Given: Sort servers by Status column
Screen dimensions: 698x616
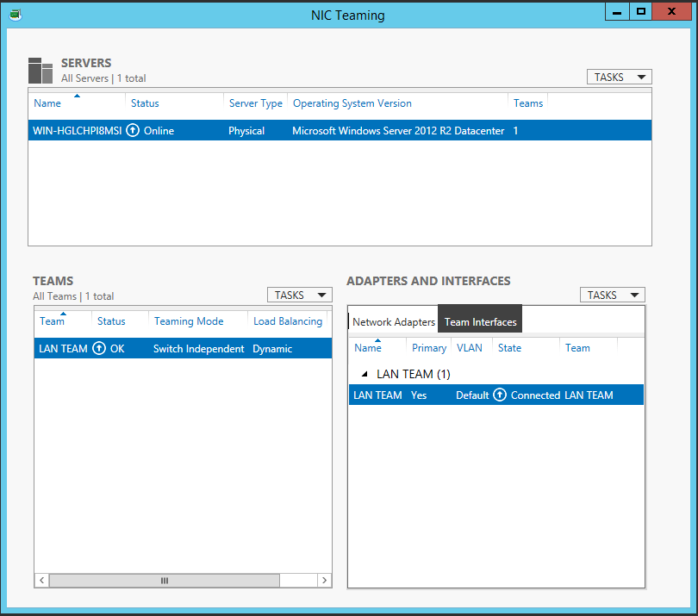Looking at the screenshot, I should (145, 103).
